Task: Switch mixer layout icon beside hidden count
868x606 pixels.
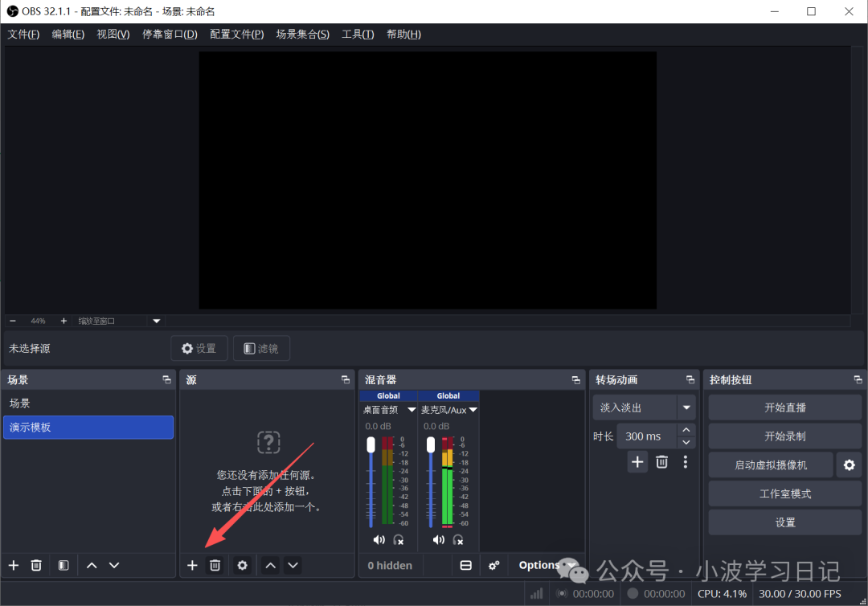Action: (465, 565)
